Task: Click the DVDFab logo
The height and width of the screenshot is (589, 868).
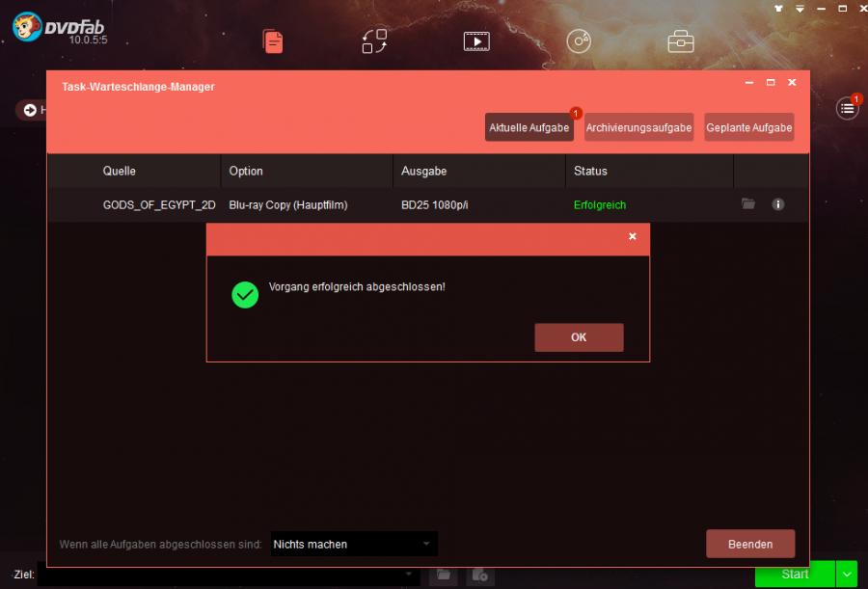Action: (58, 27)
